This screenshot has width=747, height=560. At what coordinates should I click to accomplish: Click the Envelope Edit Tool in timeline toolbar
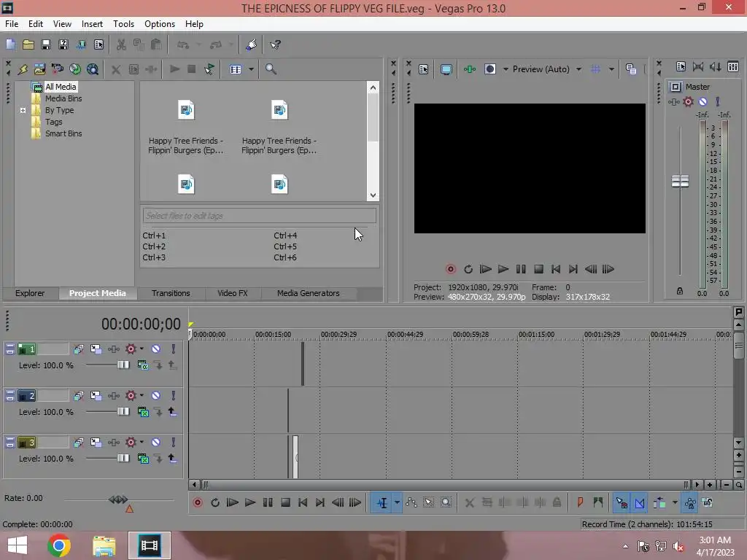click(411, 502)
